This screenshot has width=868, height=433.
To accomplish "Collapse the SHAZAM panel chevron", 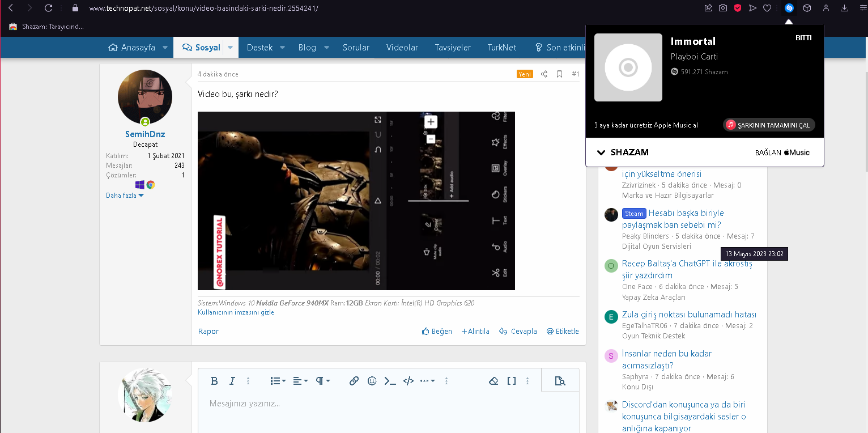I will (601, 152).
